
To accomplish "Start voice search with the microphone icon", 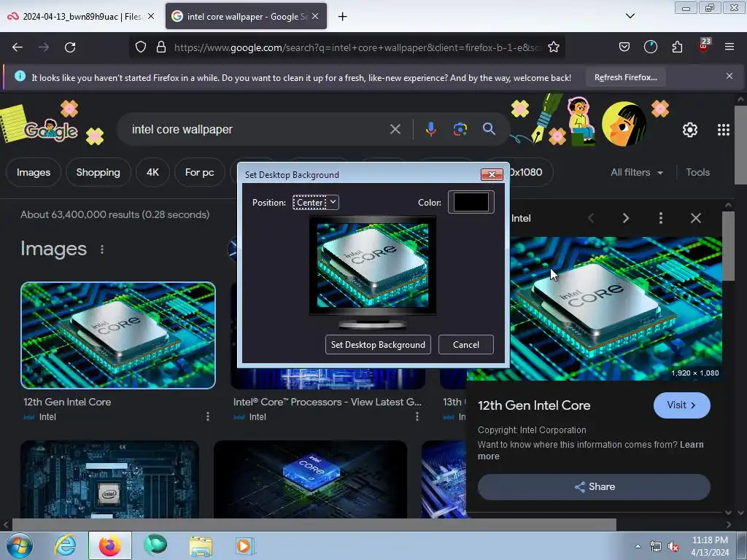I will click(430, 129).
